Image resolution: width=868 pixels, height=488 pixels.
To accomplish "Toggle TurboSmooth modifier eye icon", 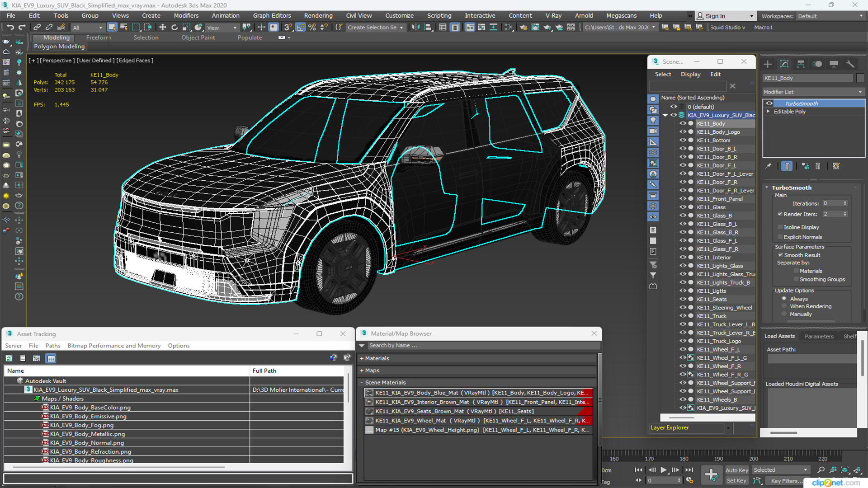I will click(769, 103).
